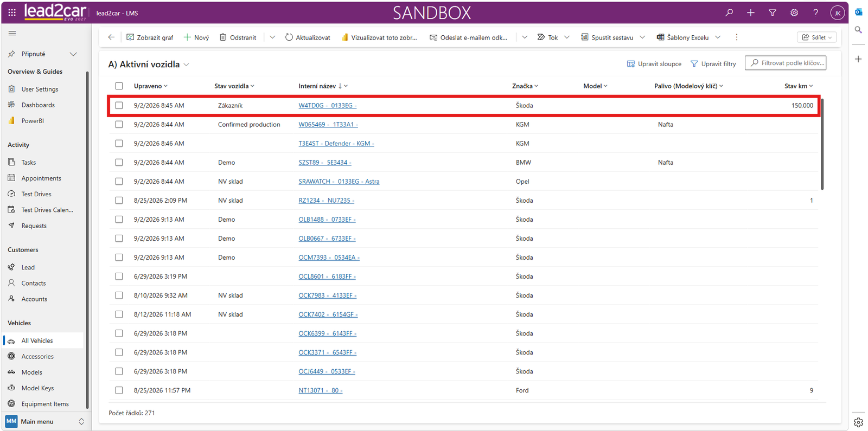The height and width of the screenshot is (431, 868).
Task: Open the app launcher waffle icon
Action: (x=12, y=12)
